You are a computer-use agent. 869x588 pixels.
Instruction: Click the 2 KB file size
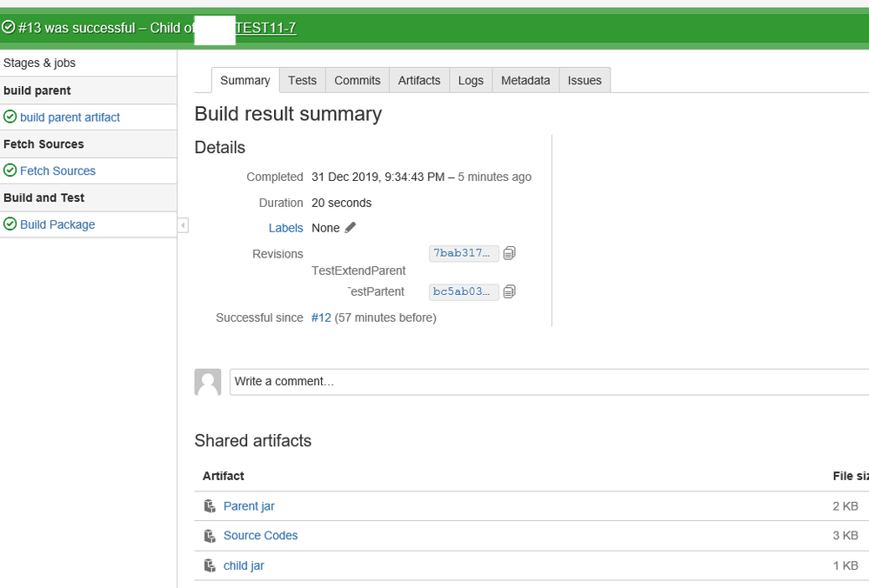click(846, 506)
